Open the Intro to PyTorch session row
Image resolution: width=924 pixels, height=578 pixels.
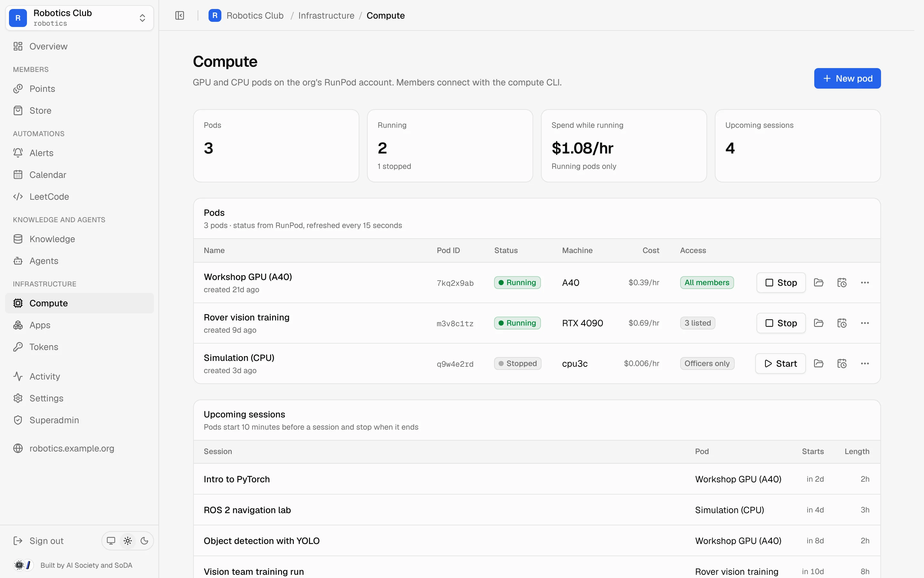point(537,479)
